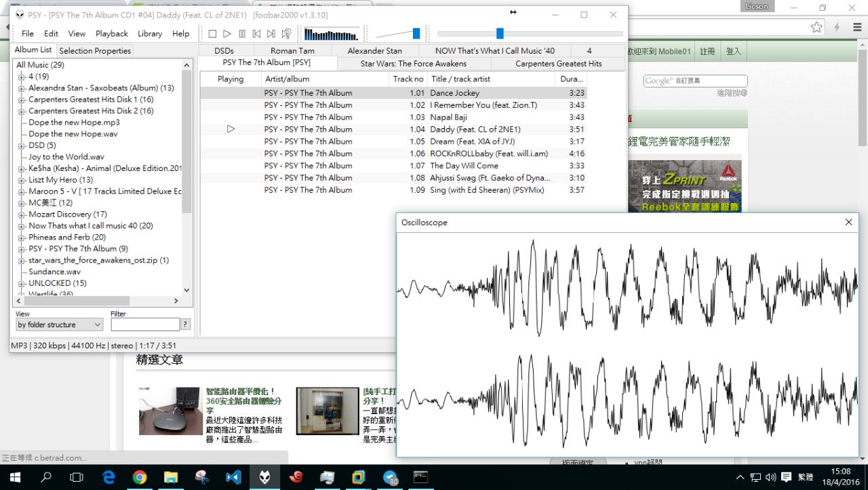The height and width of the screenshot is (490, 868).
Task: Click the 註冊 register link on Mobile01
Action: tap(707, 51)
